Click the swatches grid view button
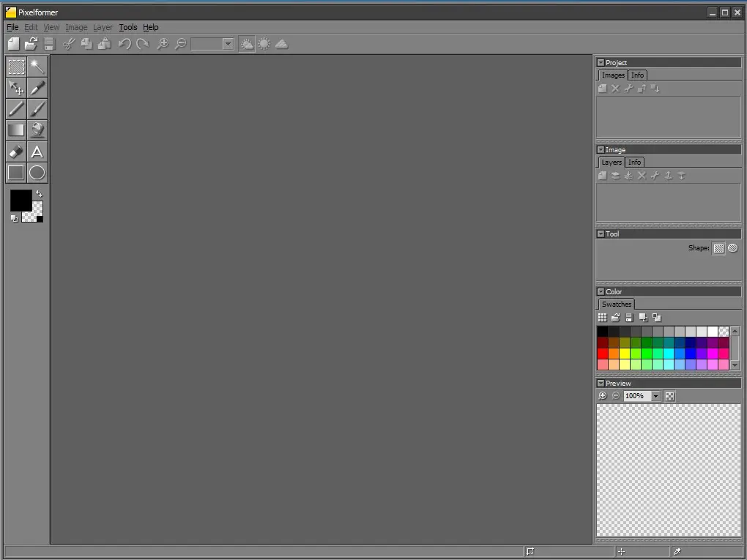Viewport: 747px width, 560px height. (x=602, y=318)
